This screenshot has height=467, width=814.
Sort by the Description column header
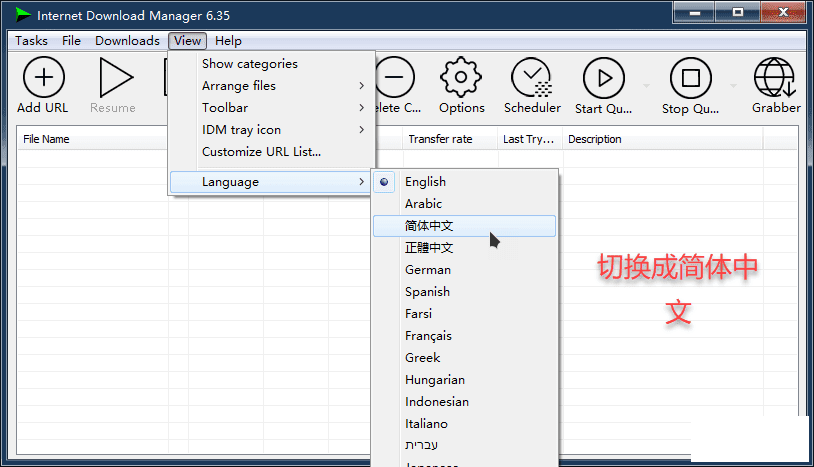coord(663,139)
